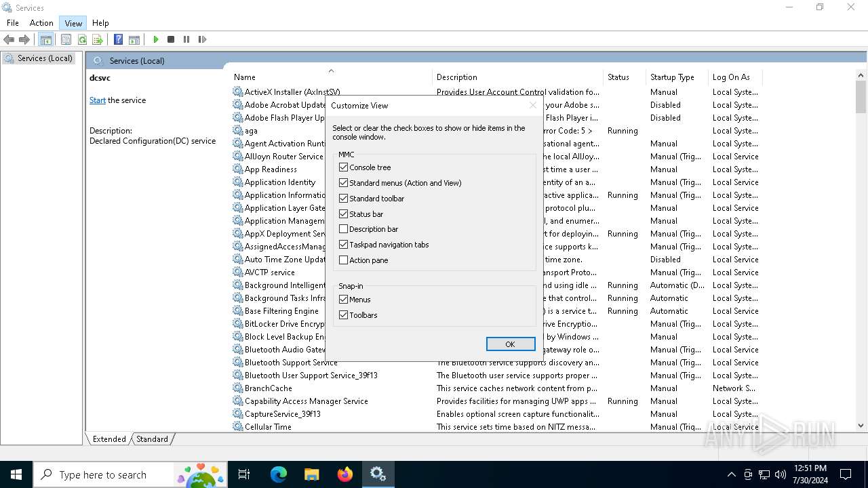Click the Pause Service toolbar icon
This screenshot has height=488, width=868.
[186, 39]
